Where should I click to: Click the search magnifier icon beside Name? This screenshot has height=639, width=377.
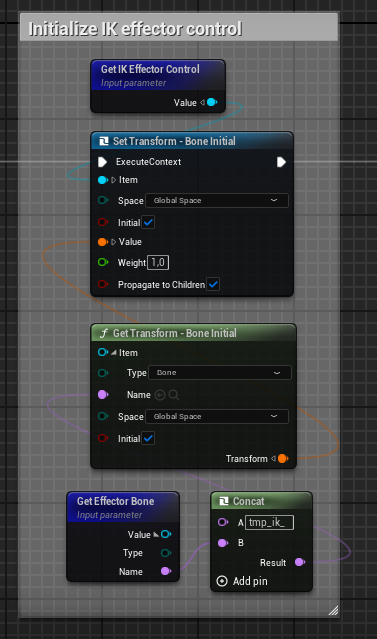click(x=174, y=394)
